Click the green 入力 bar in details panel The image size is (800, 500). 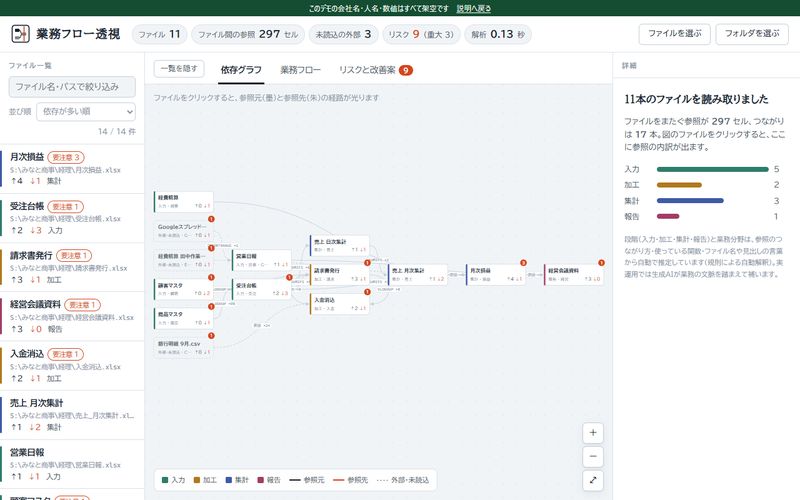tap(712, 169)
